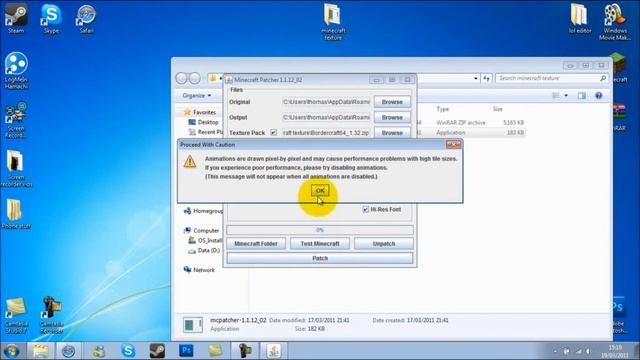Click the volume icon in system tray
This screenshot has width=640, height=360.
coord(588,351)
